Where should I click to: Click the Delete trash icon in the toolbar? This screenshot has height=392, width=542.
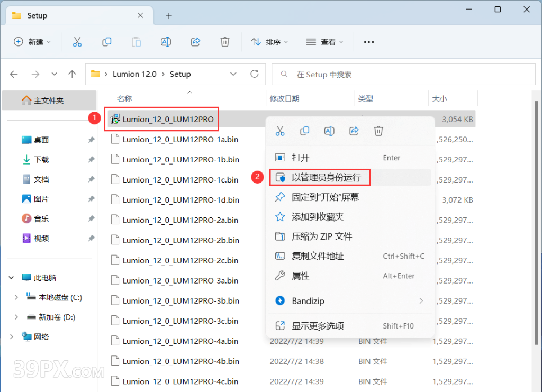tap(224, 42)
